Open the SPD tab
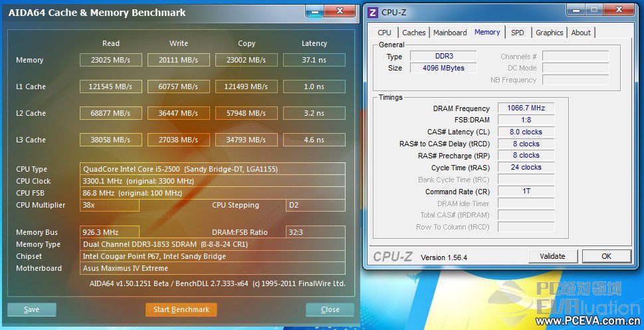Viewport: 644px width, 330px height. (x=517, y=33)
